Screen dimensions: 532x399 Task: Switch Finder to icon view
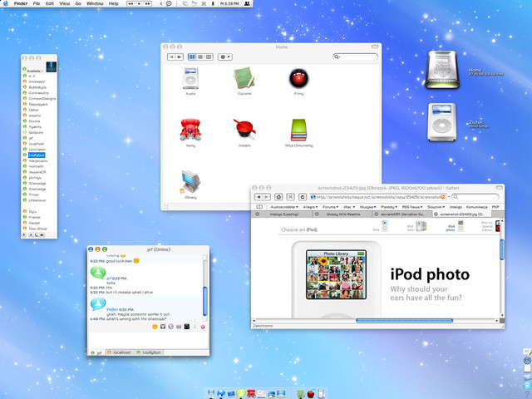pyautogui.click(x=192, y=57)
